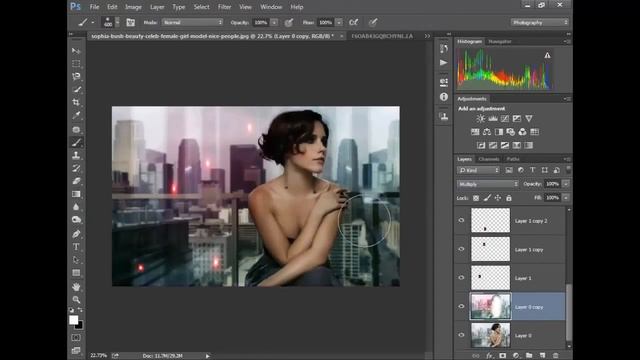Screen dimensions: 640x360
Task: Open the brush Mode dropdown
Action: (x=192, y=22)
